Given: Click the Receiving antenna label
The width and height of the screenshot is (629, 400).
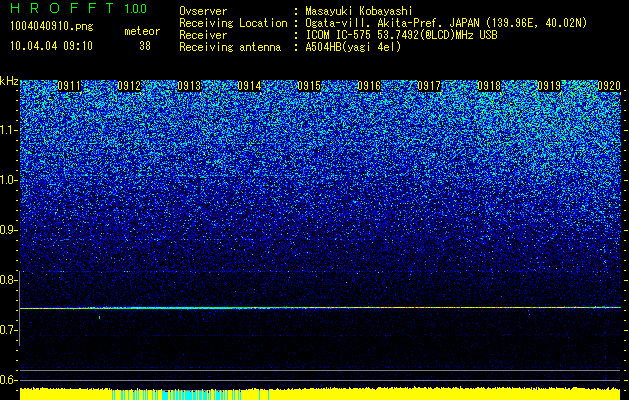Looking at the screenshot, I should tap(230, 47).
